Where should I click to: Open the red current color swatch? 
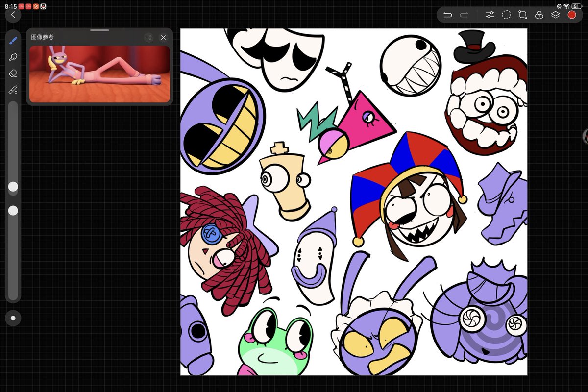click(x=571, y=15)
